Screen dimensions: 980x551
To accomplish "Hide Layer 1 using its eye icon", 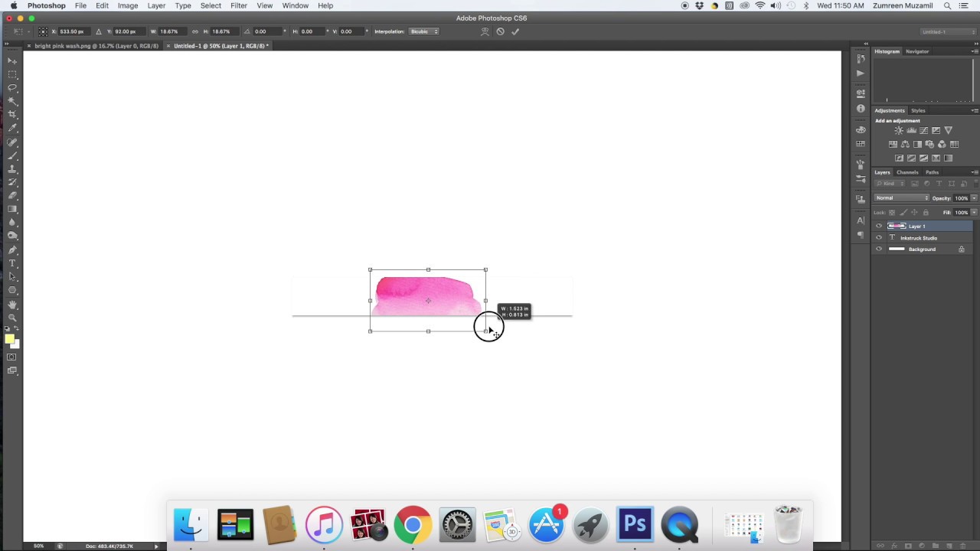I will tap(879, 225).
